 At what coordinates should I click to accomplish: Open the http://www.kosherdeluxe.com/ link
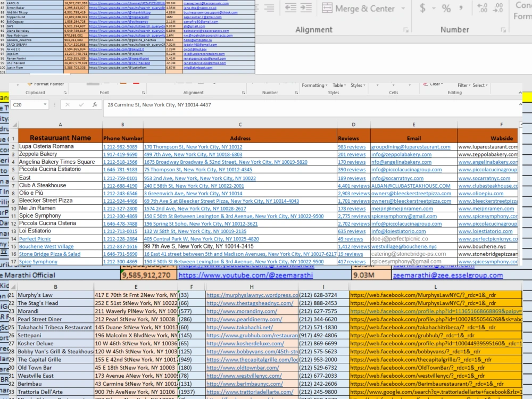point(245,344)
